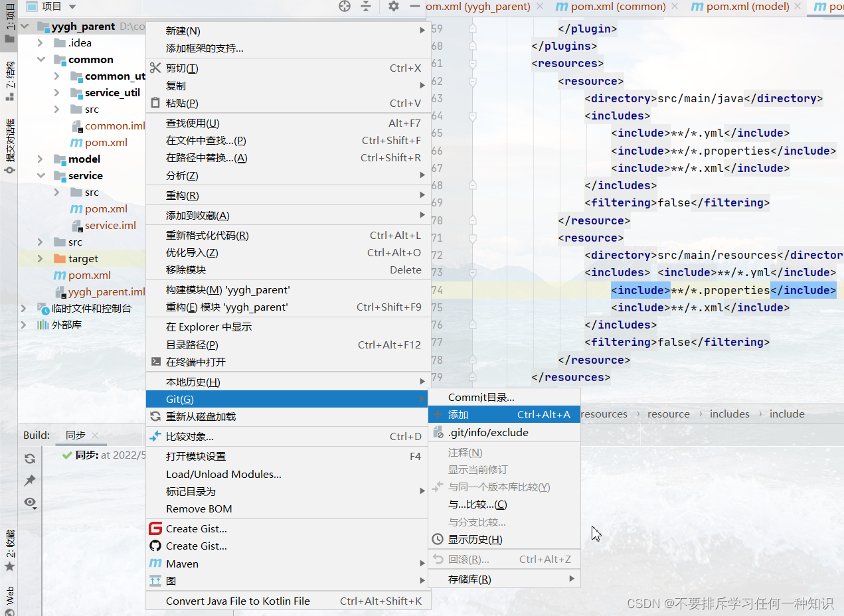The height and width of the screenshot is (616, 844).
Task: Click Find Usages menu entry
Action: pyautogui.click(x=288, y=123)
